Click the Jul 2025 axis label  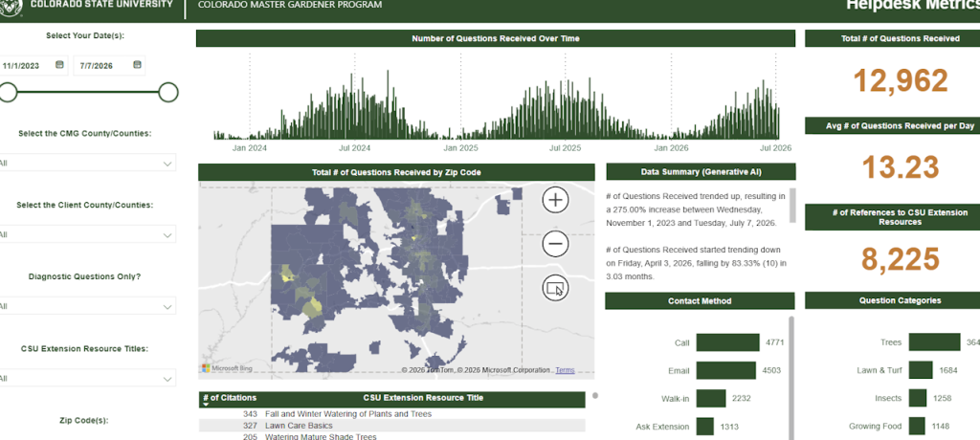565,148
